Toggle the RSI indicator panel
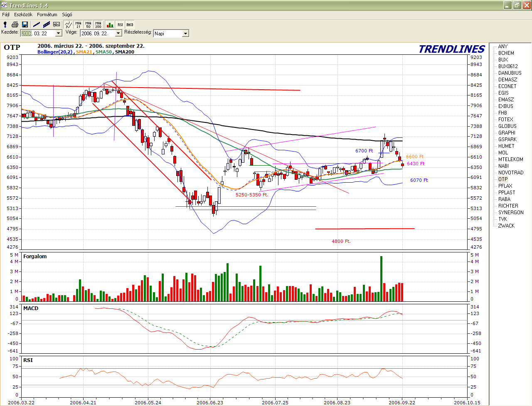This screenshot has height=406, width=532. coord(120,24)
